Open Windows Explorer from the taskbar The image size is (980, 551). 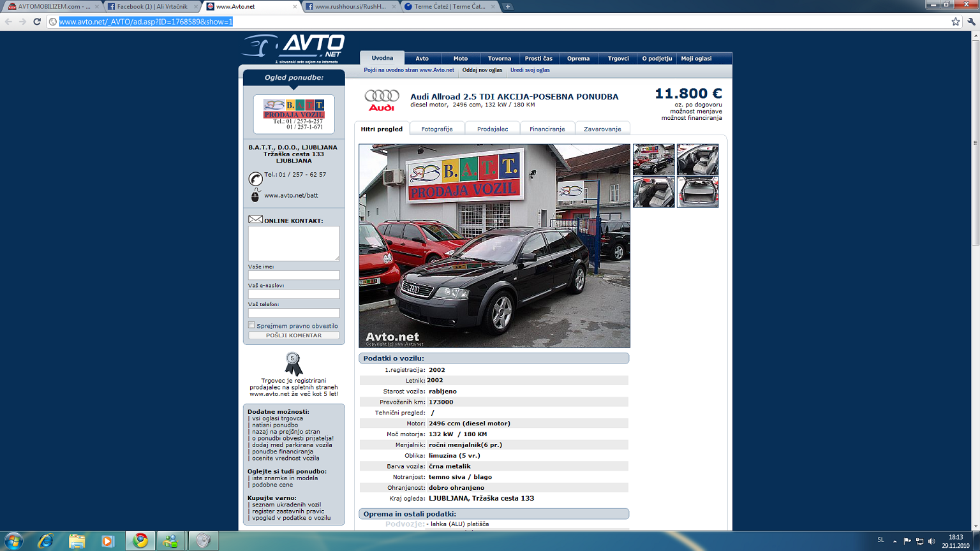coord(77,541)
